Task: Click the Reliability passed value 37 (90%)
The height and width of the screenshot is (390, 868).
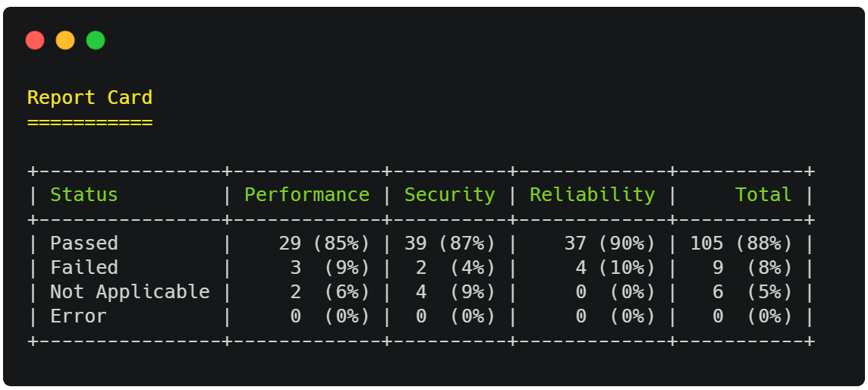Action: pos(609,244)
